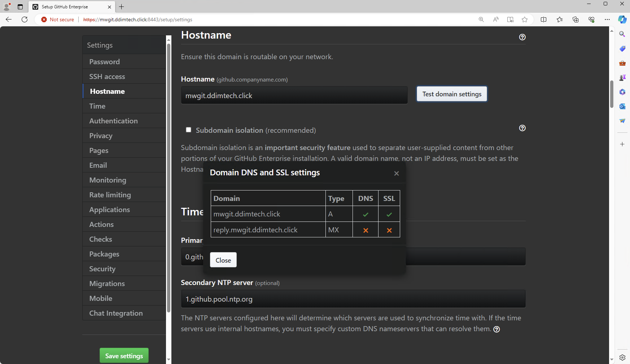Select the Setup GitHub Enterprise tab
This screenshot has height=364, width=630.
(x=71, y=7)
